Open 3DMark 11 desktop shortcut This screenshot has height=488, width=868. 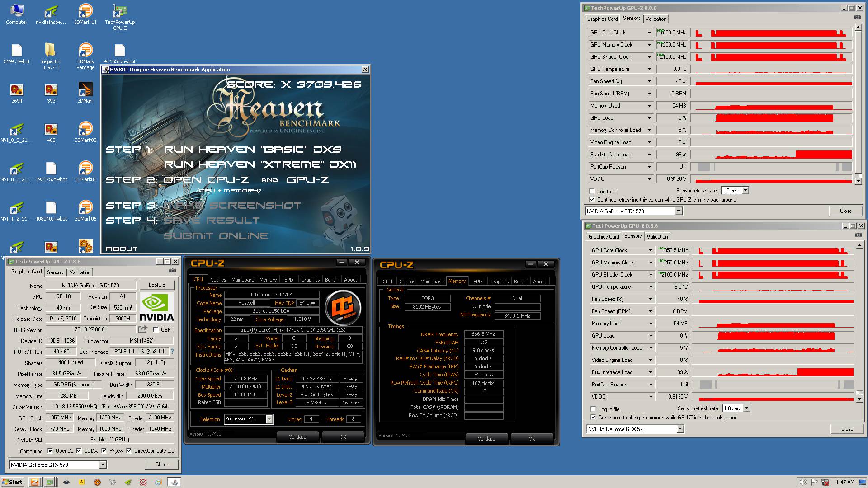coord(85,14)
